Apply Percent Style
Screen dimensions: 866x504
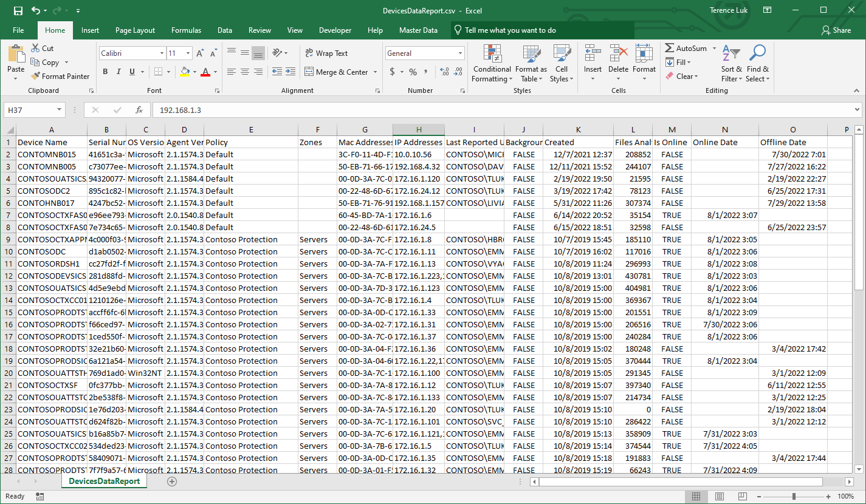tap(413, 72)
